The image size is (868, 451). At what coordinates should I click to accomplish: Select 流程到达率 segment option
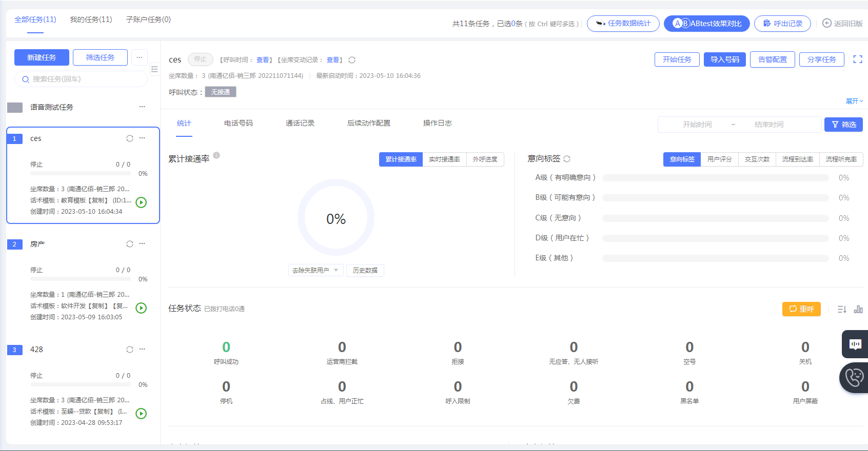tap(798, 159)
